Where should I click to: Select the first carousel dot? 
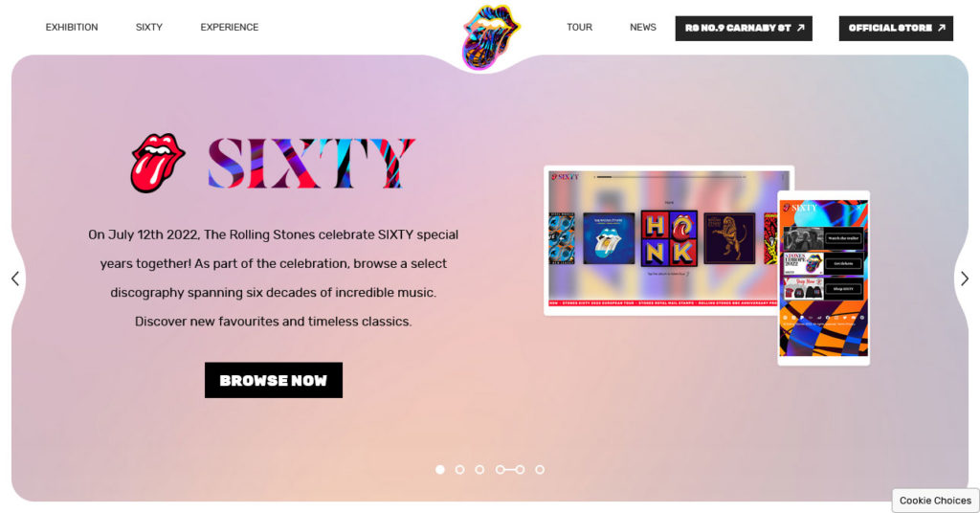coord(440,469)
